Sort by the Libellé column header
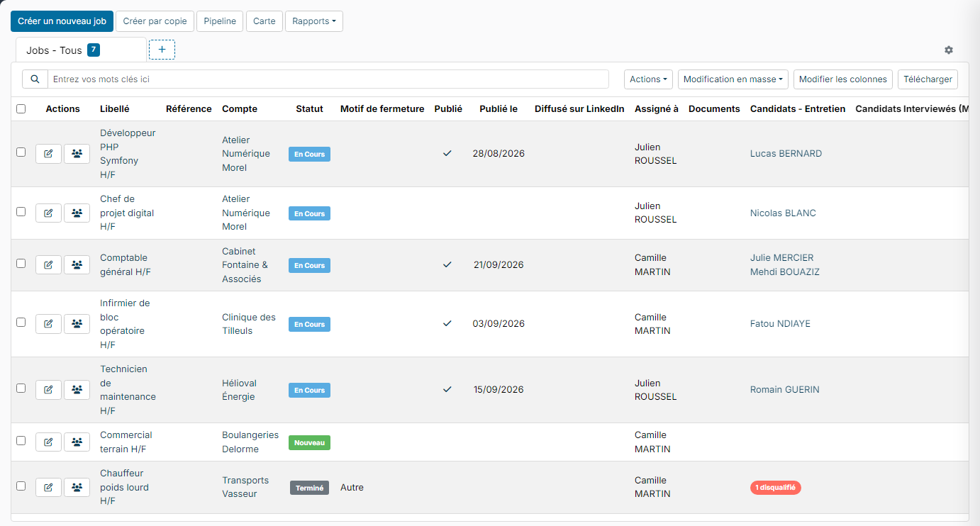 [115, 109]
